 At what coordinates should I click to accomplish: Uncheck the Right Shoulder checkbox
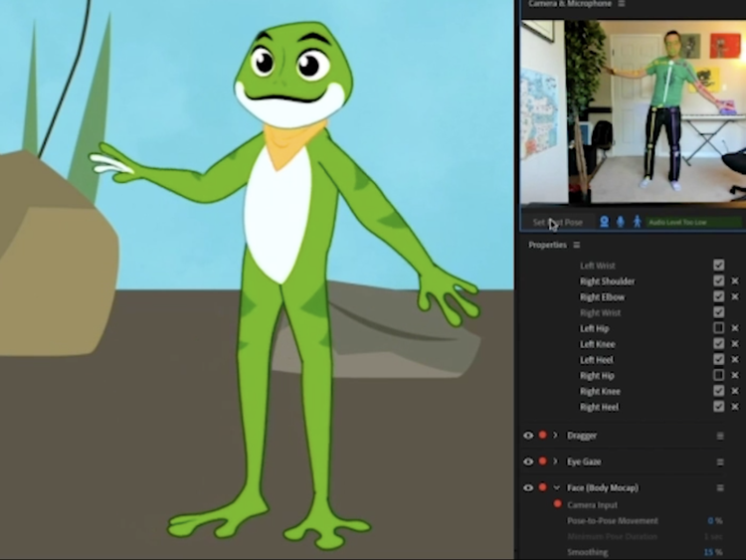(x=719, y=280)
